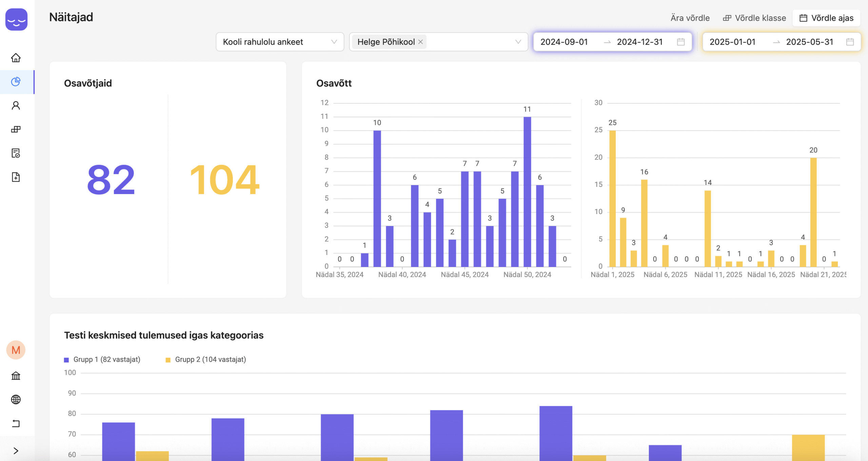This screenshot has width=868, height=461.
Task: Open the user profile sidebar icon
Action: 16,106
